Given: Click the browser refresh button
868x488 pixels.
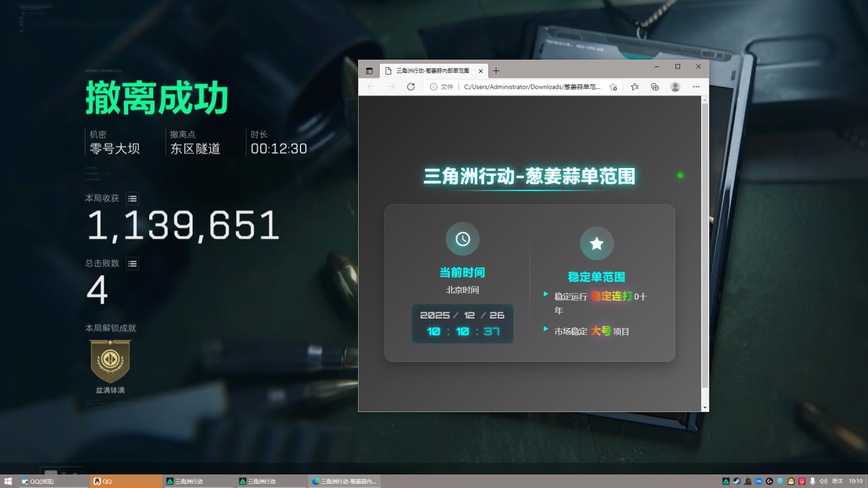Looking at the screenshot, I should (410, 87).
